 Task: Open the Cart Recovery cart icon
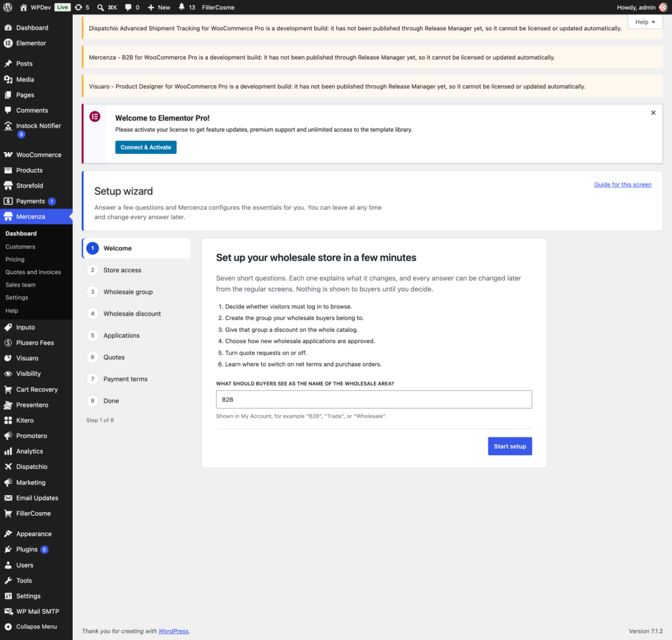pyautogui.click(x=8, y=390)
